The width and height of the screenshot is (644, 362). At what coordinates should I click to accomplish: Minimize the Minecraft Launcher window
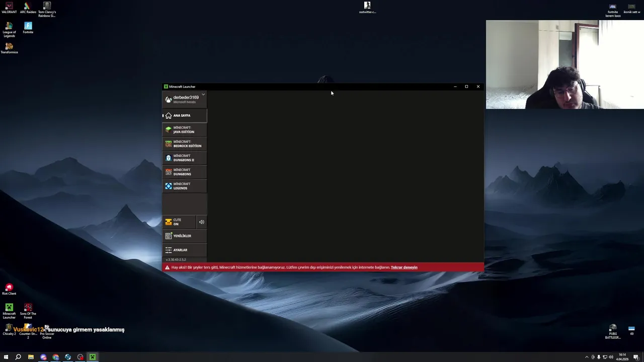click(x=455, y=86)
